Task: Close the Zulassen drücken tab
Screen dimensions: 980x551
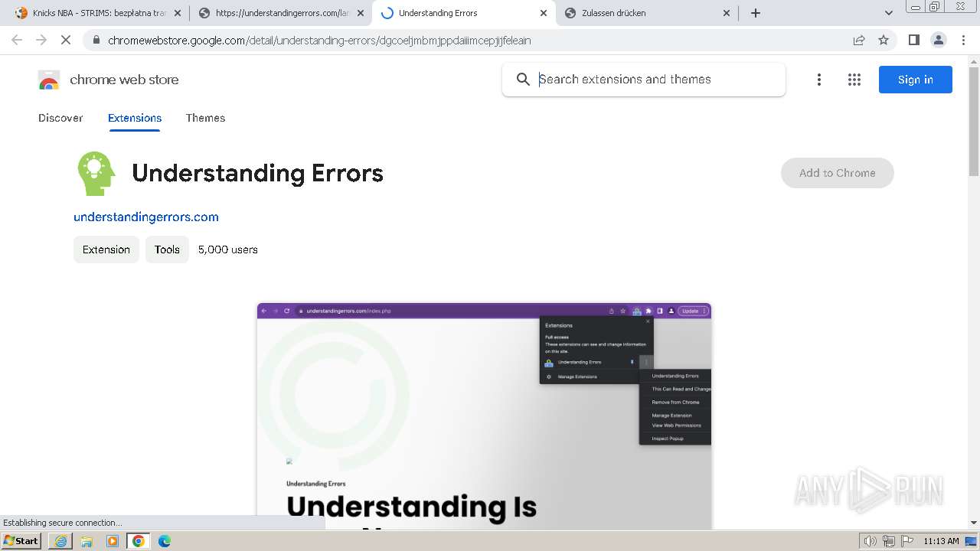Action: point(727,13)
